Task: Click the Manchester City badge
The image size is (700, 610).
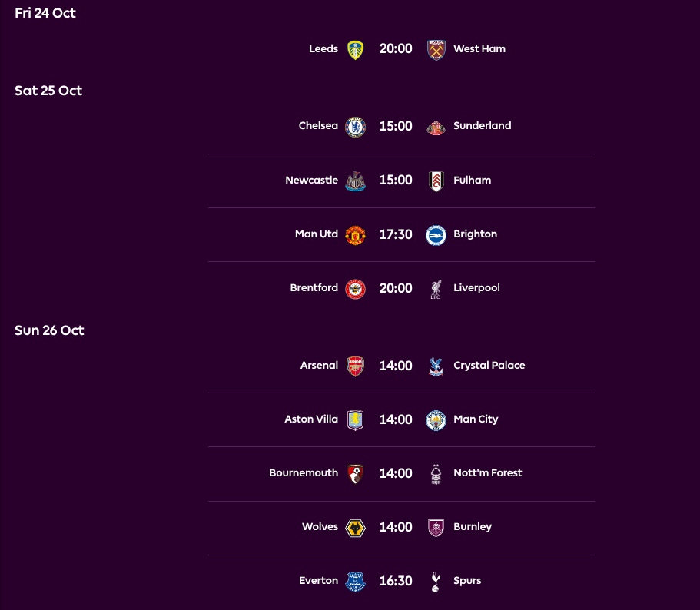Action: click(x=436, y=419)
